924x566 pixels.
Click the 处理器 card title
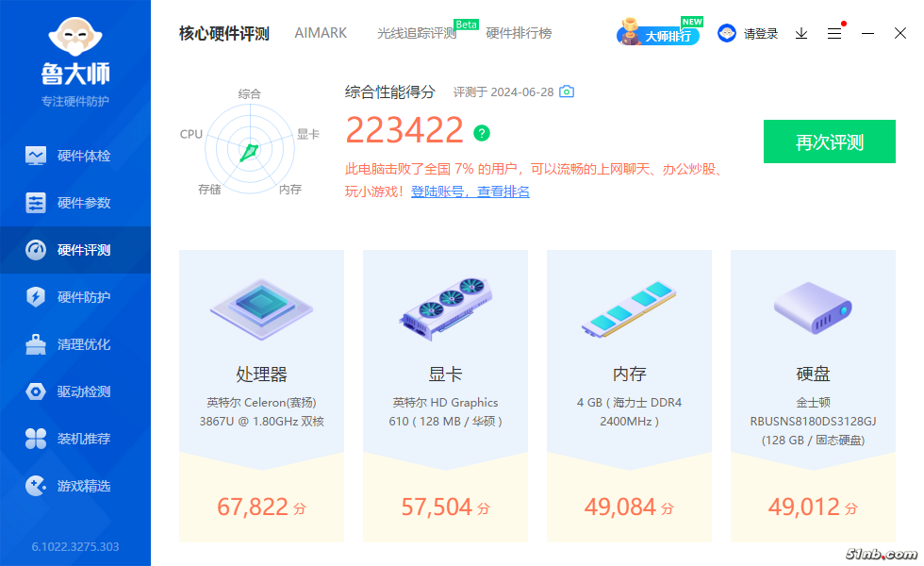click(x=262, y=374)
